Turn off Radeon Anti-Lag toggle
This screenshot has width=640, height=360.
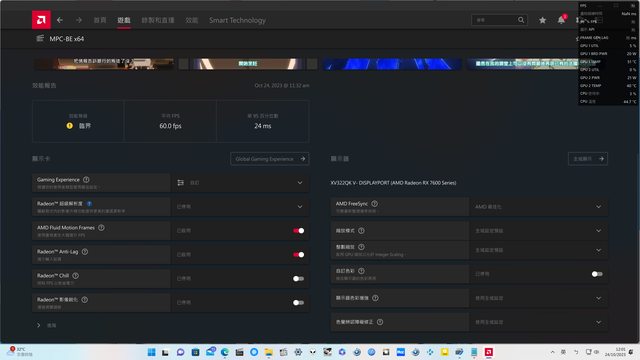coord(298,255)
